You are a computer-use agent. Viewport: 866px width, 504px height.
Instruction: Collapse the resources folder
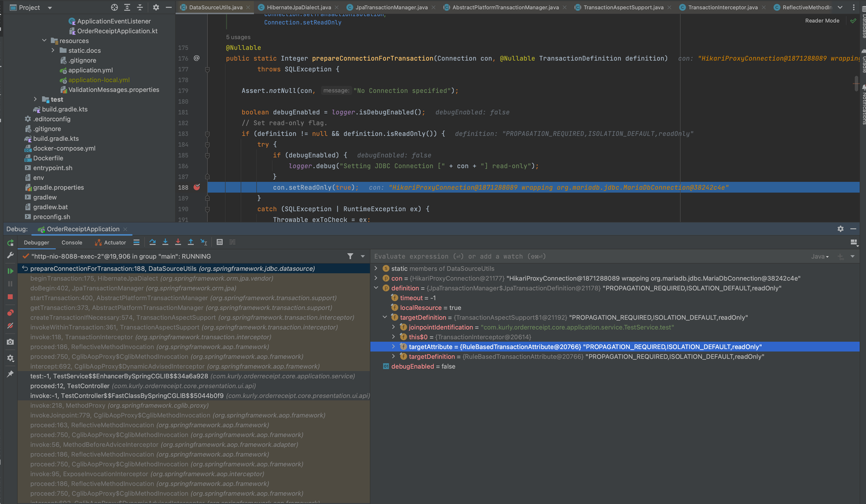pyautogui.click(x=44, y=41)
